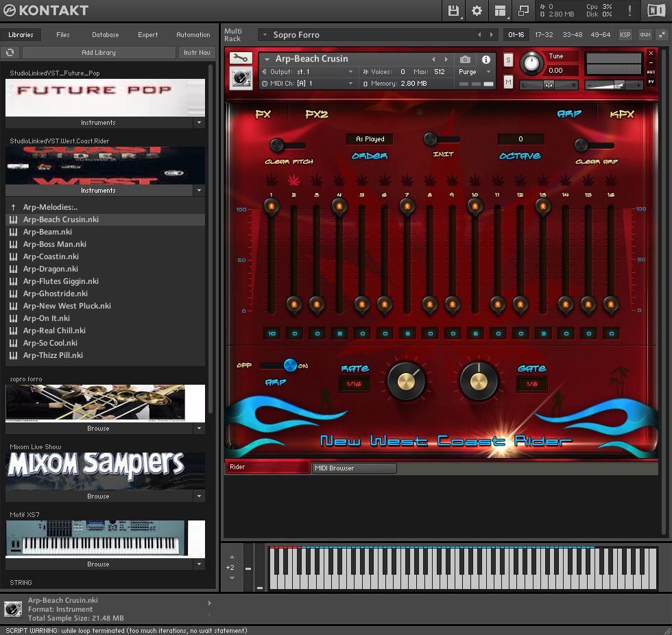Switch to the Database tab
Viewport: 672px width, 635px height.
pos(106,35)
